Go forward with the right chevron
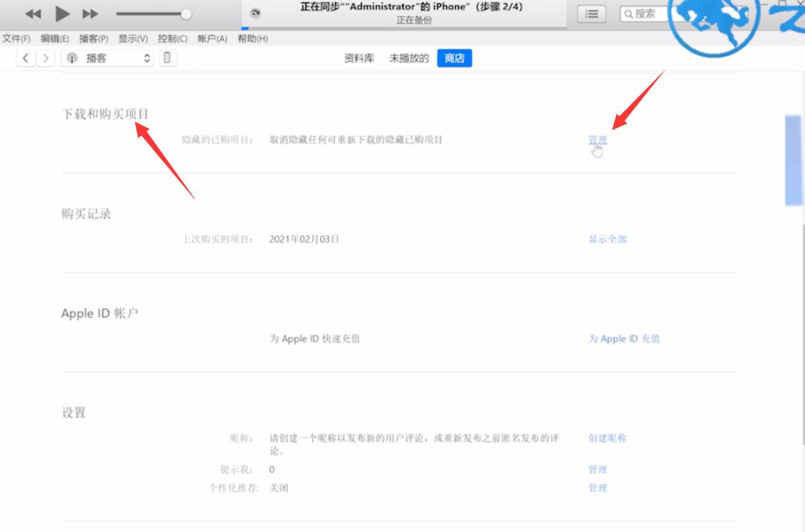805x532 pixels. click(45, 58)
